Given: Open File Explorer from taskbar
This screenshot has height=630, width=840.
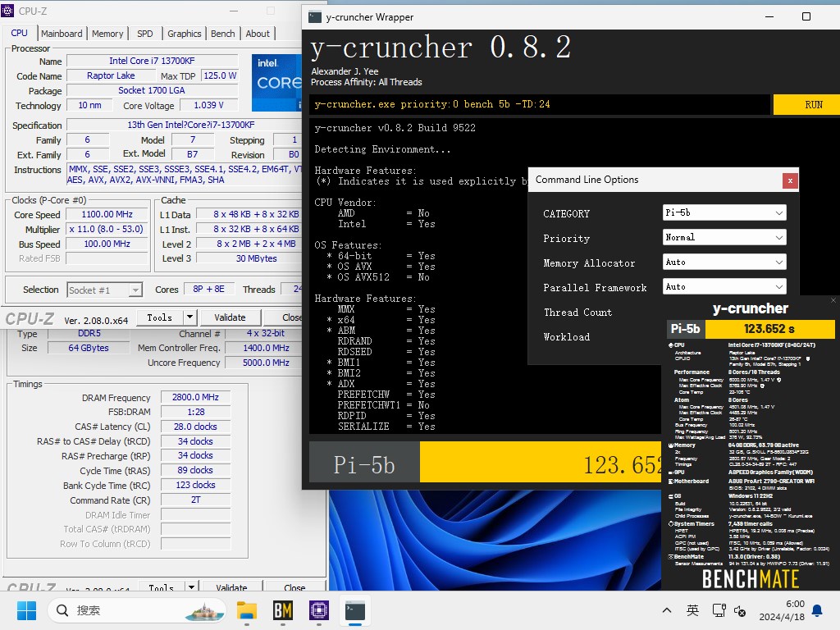Looking at the screenshot, I should 247,610.
